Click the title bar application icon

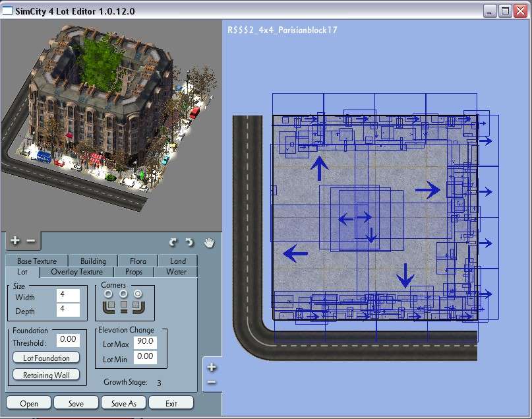pos(9,11)
